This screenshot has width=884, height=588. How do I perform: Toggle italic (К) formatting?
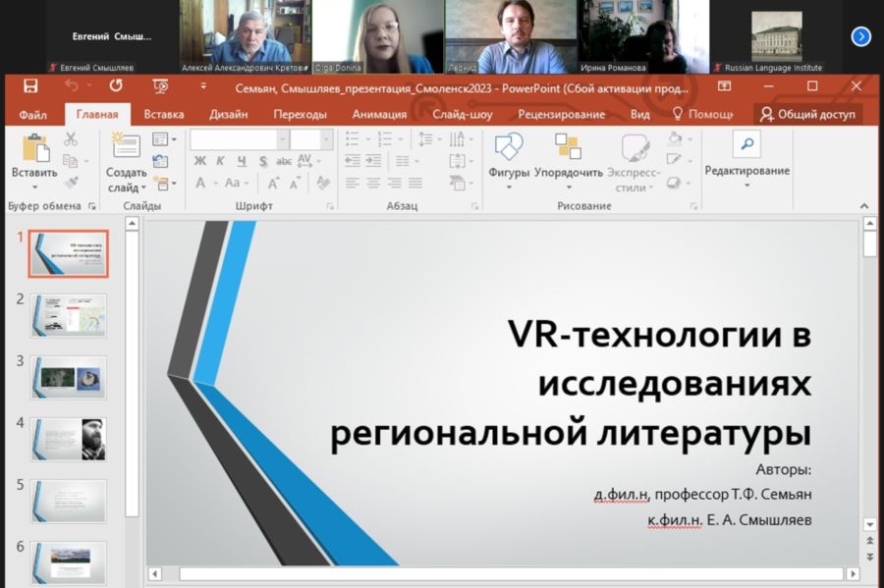click(x=221, y=161)
